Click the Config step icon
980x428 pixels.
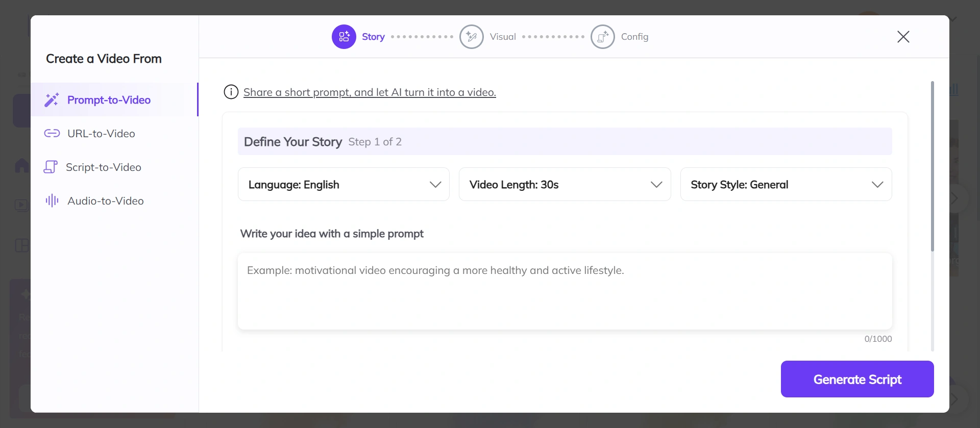tap(603, 37)
